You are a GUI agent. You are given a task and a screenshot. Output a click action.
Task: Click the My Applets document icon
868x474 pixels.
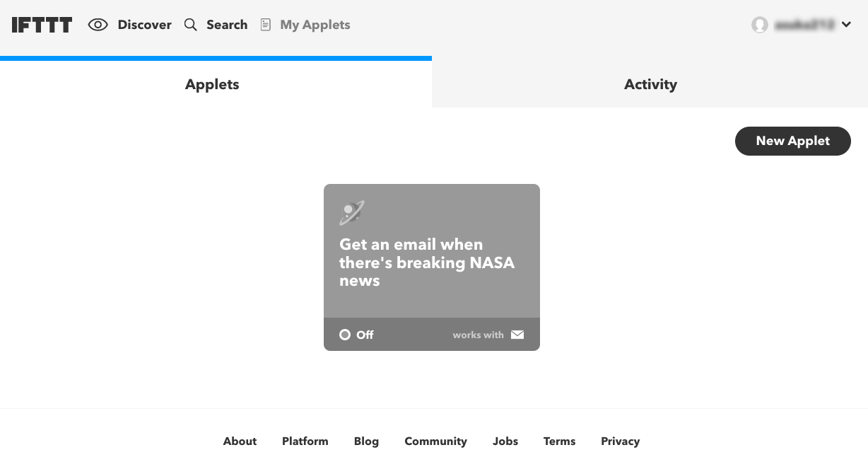click(x=266, y=25)
